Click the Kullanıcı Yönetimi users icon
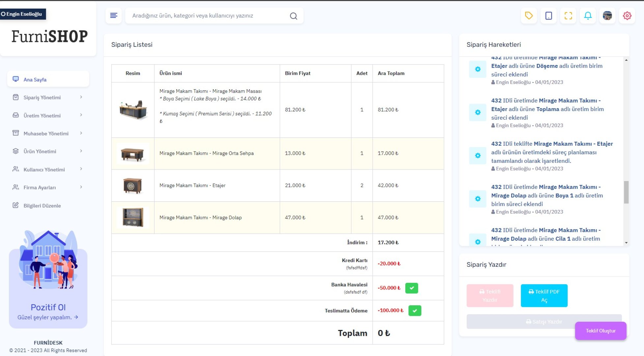 click(x=15, y=169)
